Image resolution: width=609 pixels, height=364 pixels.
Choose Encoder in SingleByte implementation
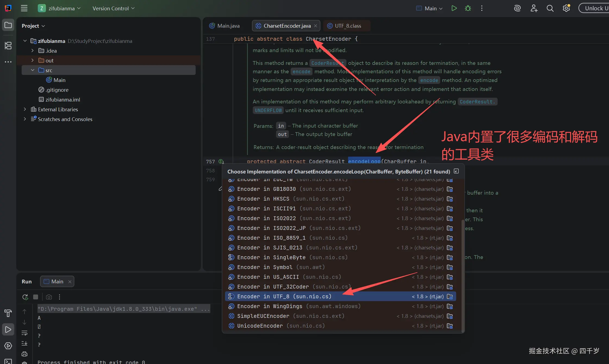pyautogui.click(x=341, y=257)
